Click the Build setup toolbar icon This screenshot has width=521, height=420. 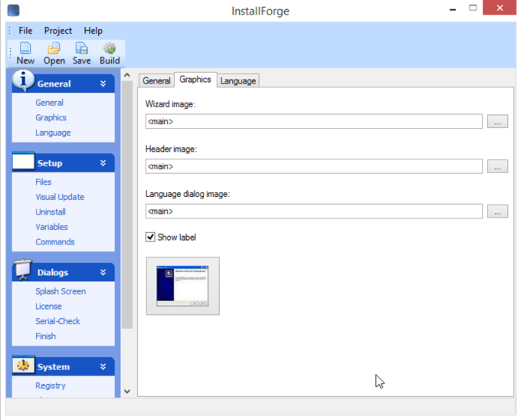110,53
